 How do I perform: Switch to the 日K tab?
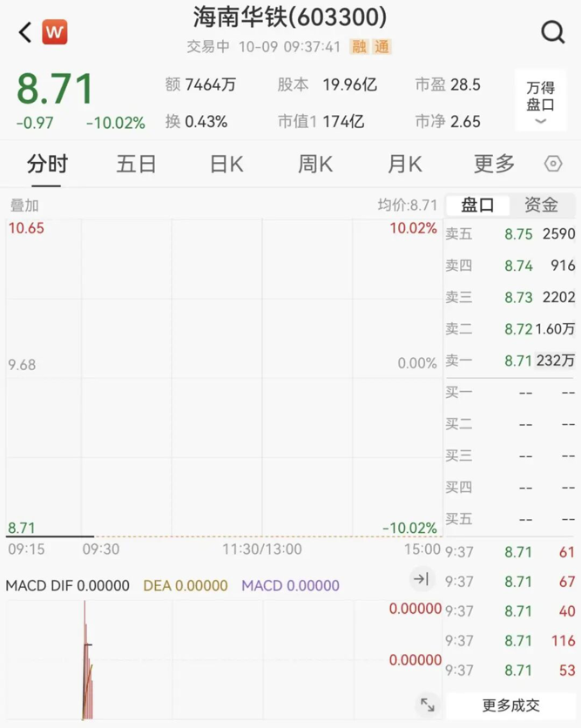pyautogui.click(x=226, y=164)
